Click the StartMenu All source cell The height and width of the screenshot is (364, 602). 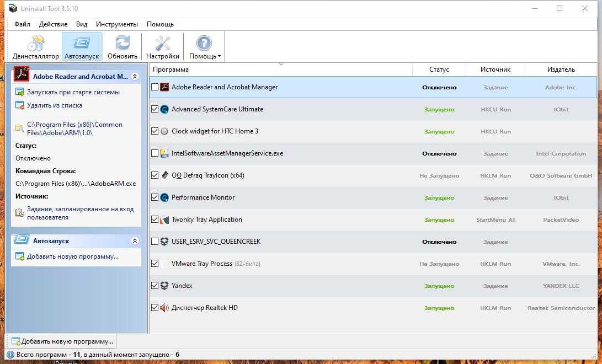[x=496, y=220]
